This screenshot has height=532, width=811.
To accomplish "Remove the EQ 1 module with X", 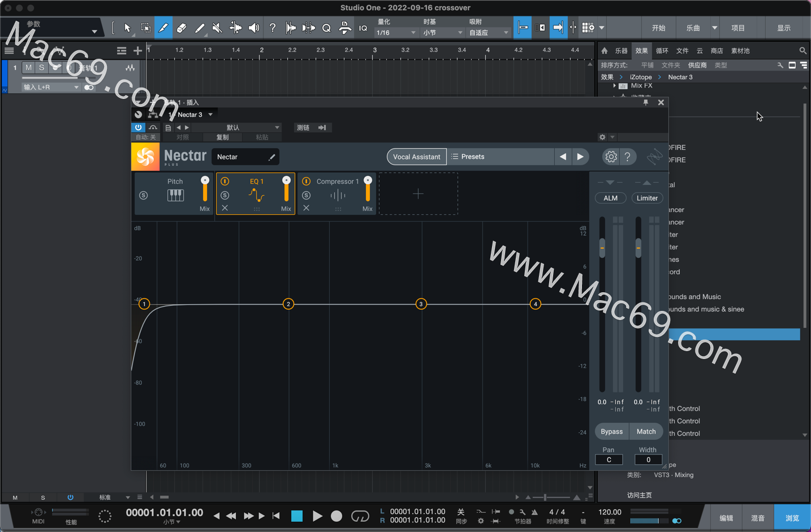I will click(225, 208).
